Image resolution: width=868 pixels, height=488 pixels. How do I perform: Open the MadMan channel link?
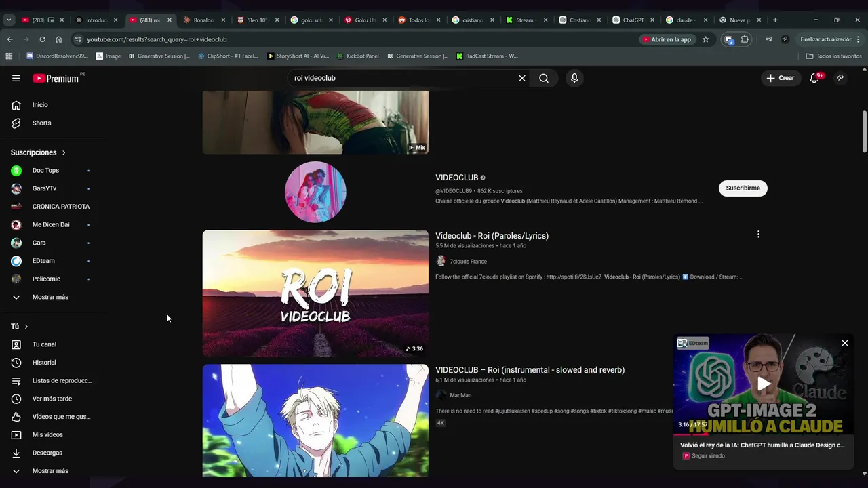[460, 395]
